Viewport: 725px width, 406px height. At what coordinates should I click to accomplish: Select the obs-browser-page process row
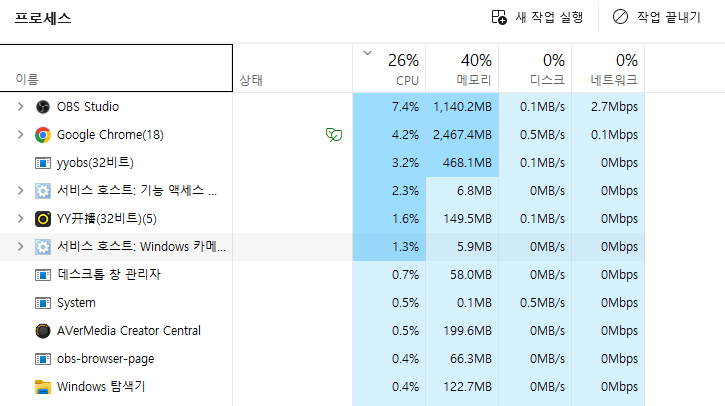pyautogui.click(x=322, y=359)
